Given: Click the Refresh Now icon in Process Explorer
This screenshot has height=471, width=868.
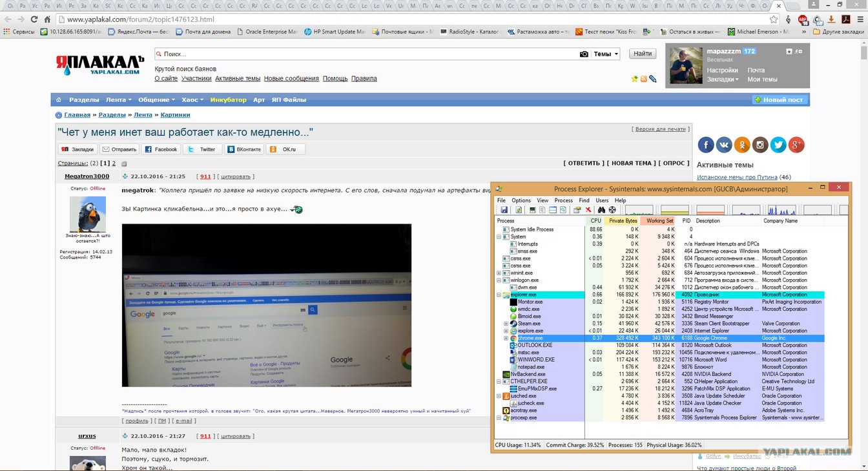Looking at the screenshot, I should click(x=519, y=209).
